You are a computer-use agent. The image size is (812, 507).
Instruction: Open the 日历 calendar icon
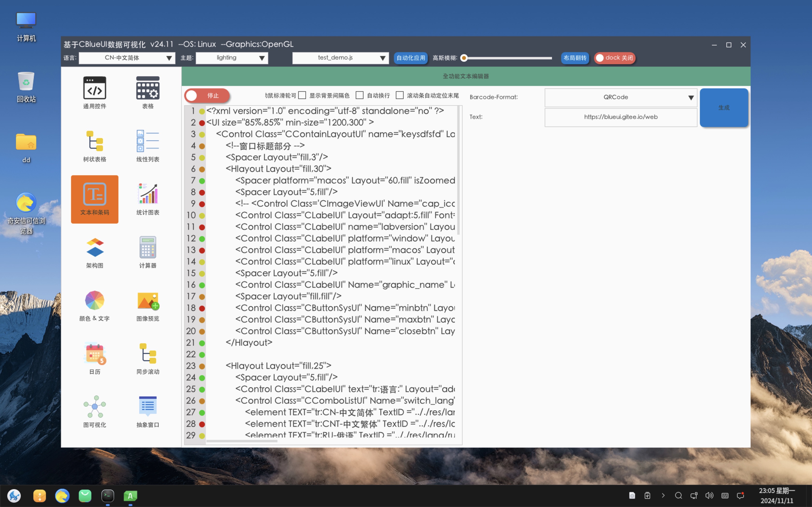pyautogui.click(x=95, y=354)
